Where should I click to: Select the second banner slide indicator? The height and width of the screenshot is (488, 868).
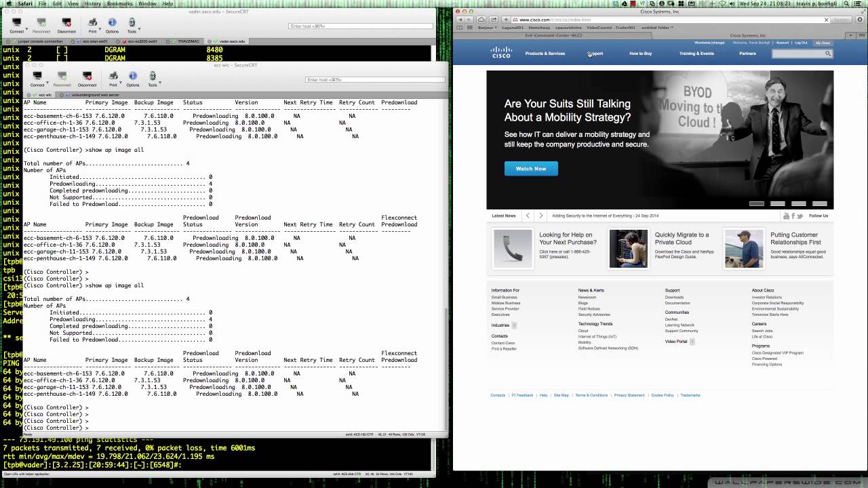click(x=778, y=203)
